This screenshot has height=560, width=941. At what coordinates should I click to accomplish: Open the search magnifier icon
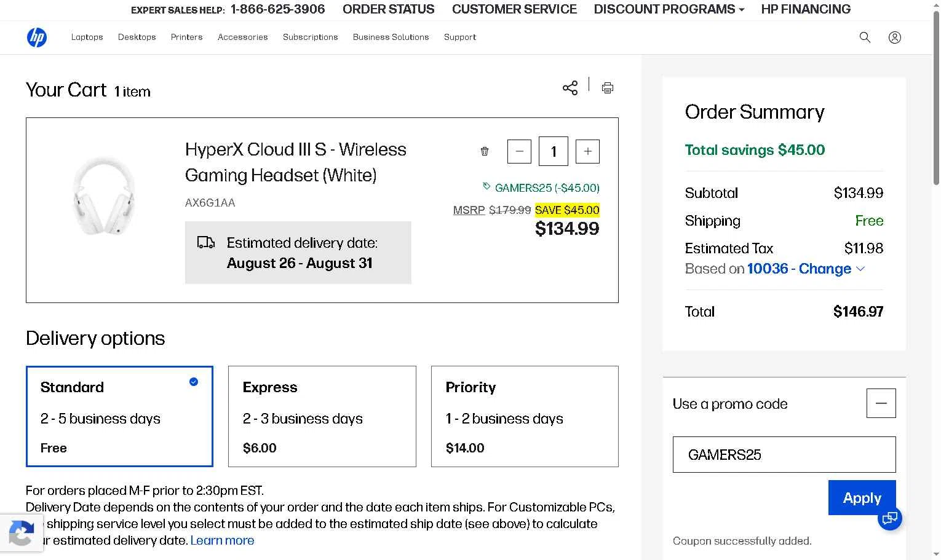pyautogui.click(x=865, y=37)
